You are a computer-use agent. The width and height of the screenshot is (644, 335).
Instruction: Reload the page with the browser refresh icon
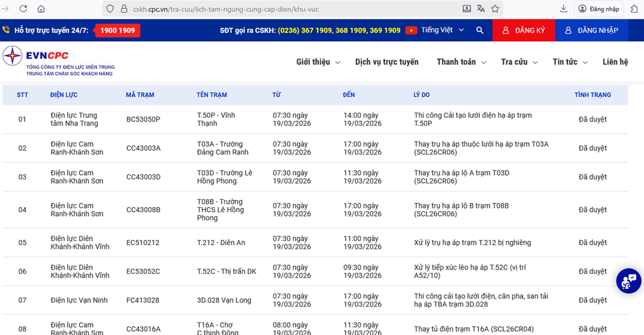23,9
